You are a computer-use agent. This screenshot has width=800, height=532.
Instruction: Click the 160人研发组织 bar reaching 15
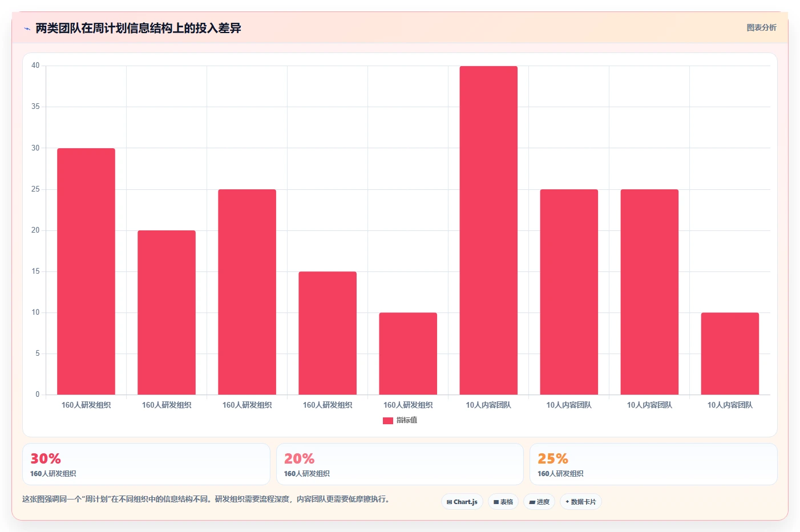coord(328,333)
